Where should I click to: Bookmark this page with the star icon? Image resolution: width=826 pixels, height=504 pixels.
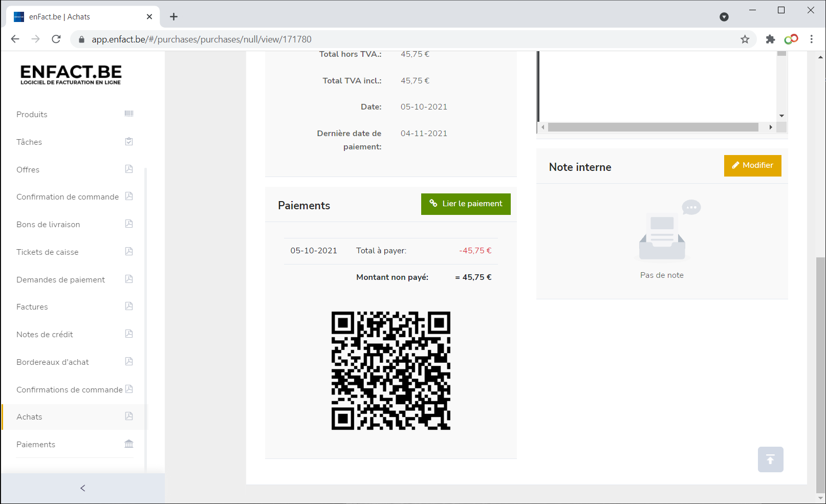(745, 39)
